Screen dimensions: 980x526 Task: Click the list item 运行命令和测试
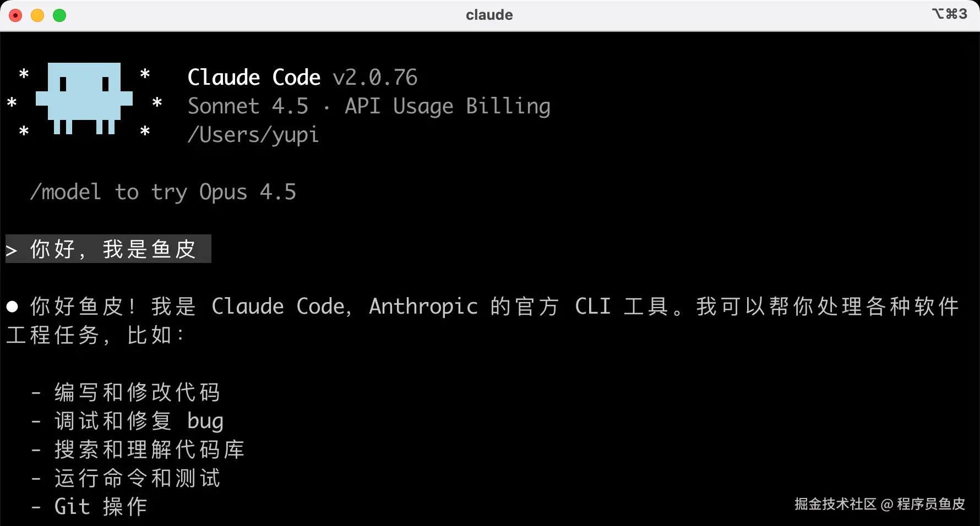click(137, 478)
